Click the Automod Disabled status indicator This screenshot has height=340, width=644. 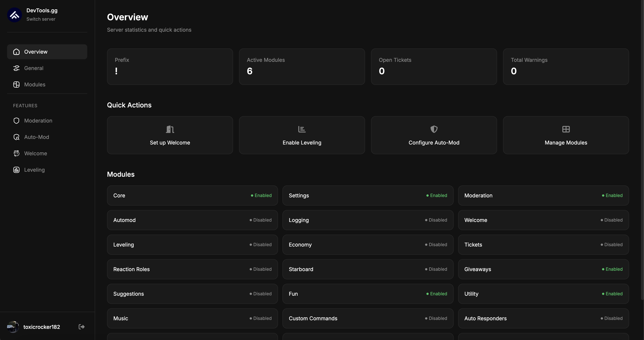click(x=260, y=220)
